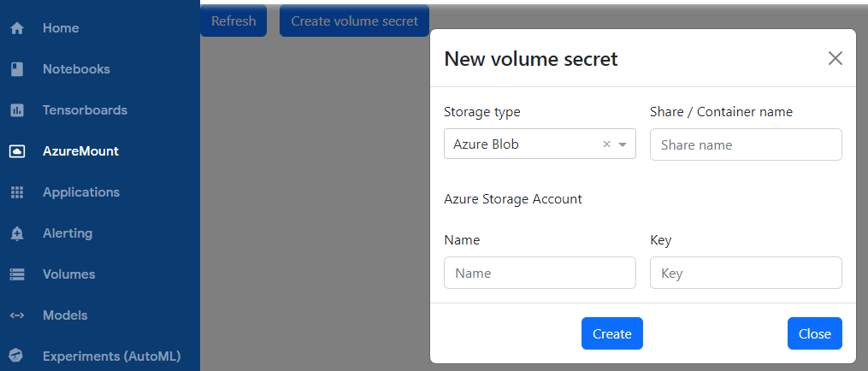This screenshot has width=868, height=371.
Task: Click the Alerting bell icon
Action: (17, 233)
